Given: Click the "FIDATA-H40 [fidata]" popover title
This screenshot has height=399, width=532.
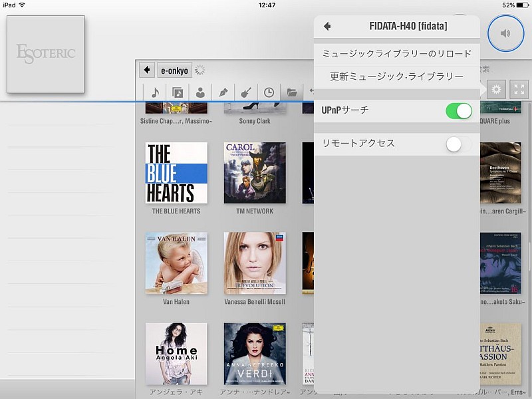Looking at the screenshot, I should pyautogui.click(x=408, y=26).
